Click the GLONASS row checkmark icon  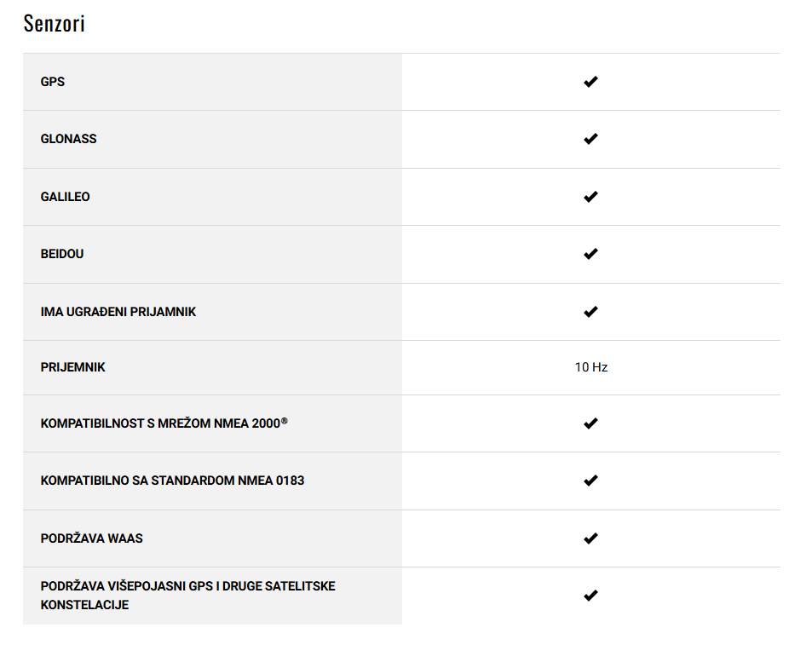590,139
